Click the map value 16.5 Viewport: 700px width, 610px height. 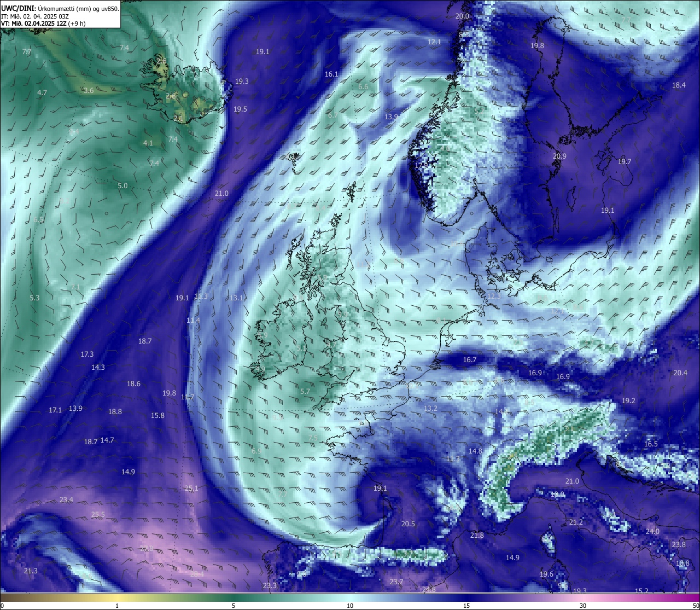[x=651, y=444]
